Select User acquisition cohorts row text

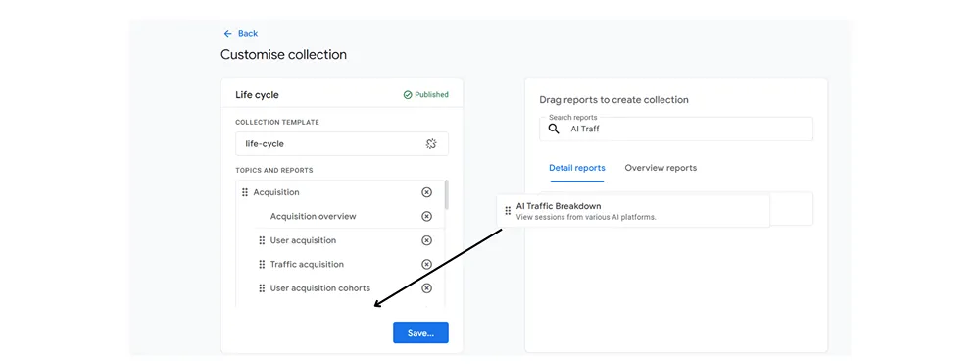[x=320, y=288]
